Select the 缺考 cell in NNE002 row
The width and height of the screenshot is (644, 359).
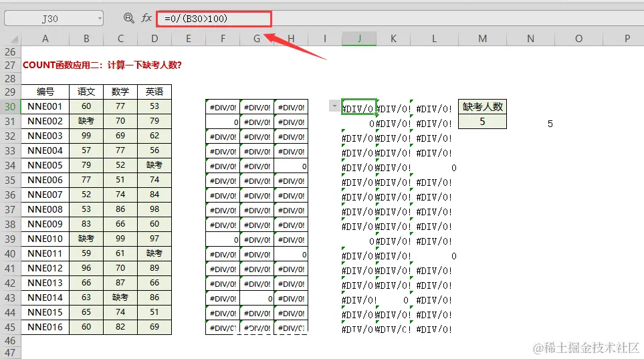86,121
